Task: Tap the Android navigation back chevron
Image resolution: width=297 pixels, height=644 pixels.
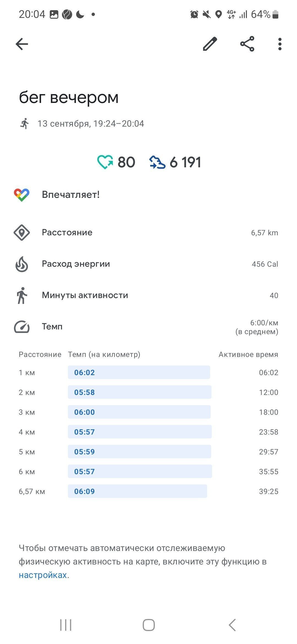Action: 232,625
